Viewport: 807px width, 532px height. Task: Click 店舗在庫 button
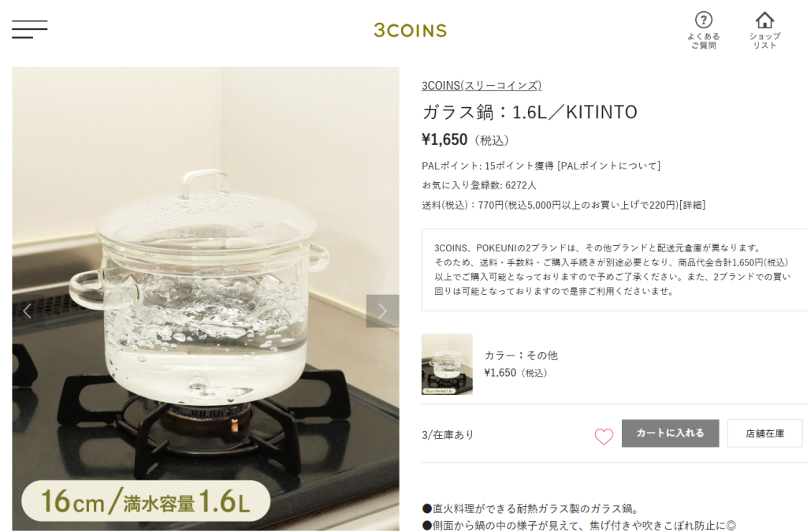coord(764,433)
